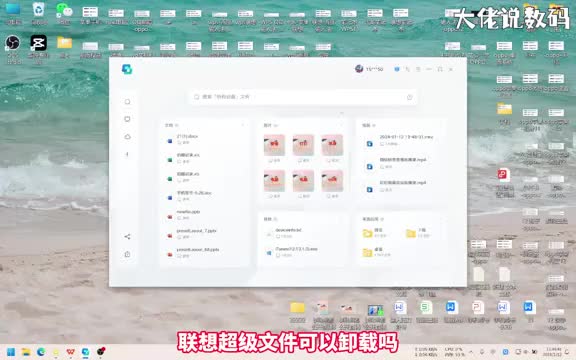This screenshot has width=576, height=360.
Task: Open the cloud icon in the sidebar
Action: 127,137
